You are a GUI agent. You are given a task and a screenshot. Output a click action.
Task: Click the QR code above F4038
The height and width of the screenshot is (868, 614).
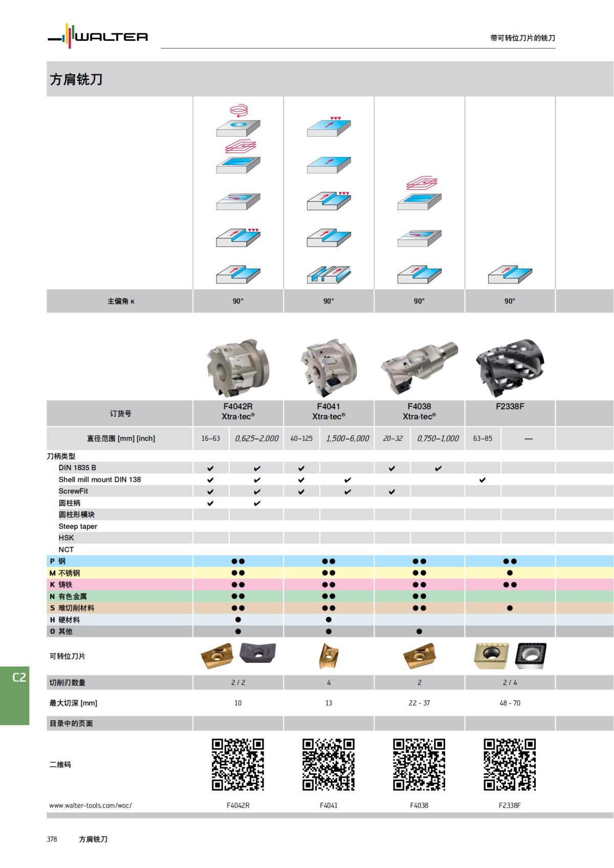419,765
